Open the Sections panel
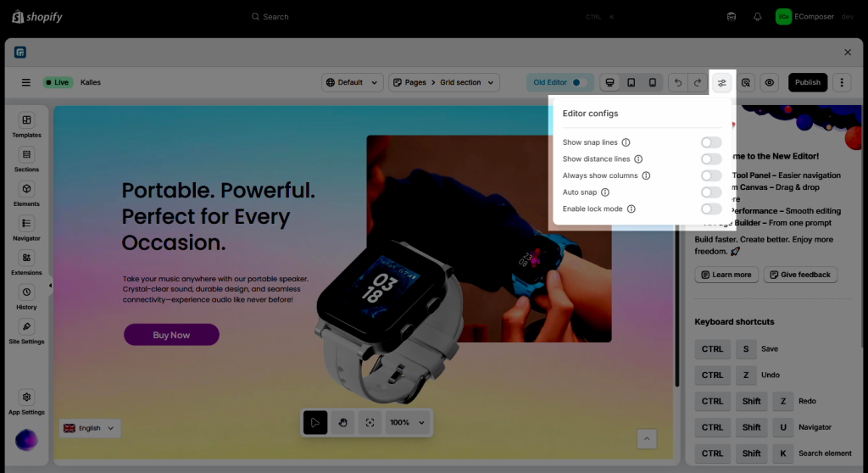Image resolution: width=868 pixels, height=473 pixels. pyautogui.click(x=26, y=159)
